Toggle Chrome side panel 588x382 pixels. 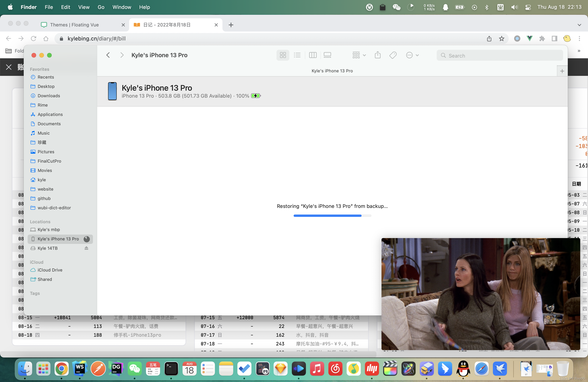(554, 39)
